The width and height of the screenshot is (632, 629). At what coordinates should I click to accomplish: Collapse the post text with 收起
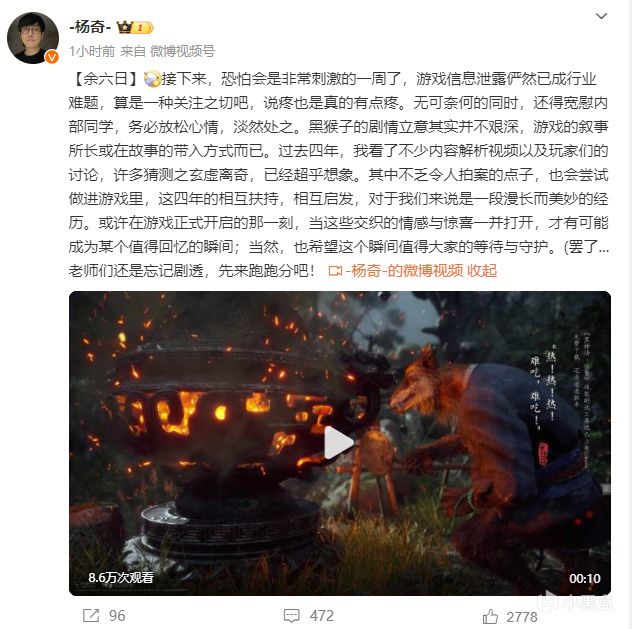click(x=482, y=271)
